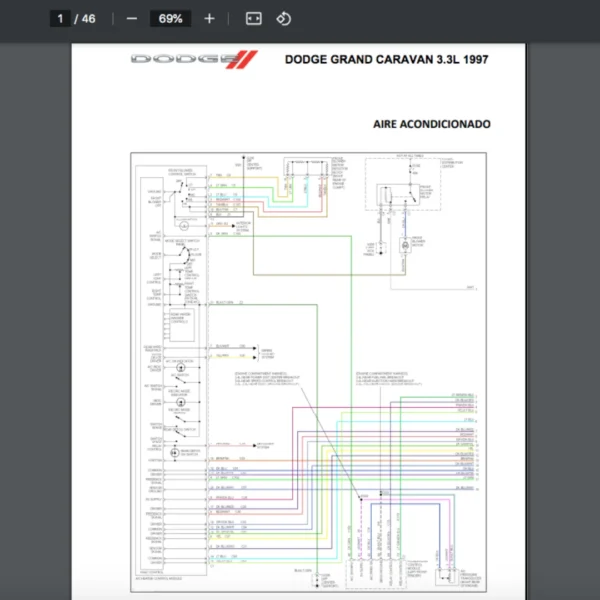
Task: Click the total page count 46
Action: (89, 18)
